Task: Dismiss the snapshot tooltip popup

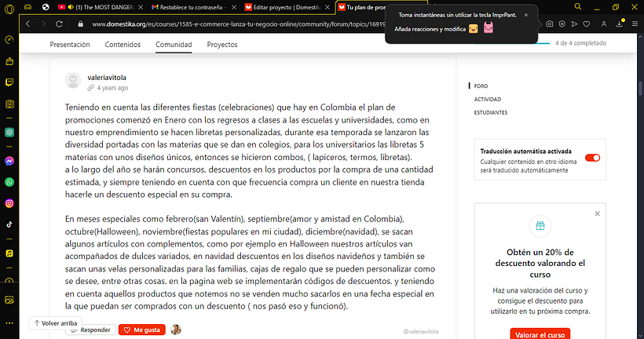Action: 525,15
